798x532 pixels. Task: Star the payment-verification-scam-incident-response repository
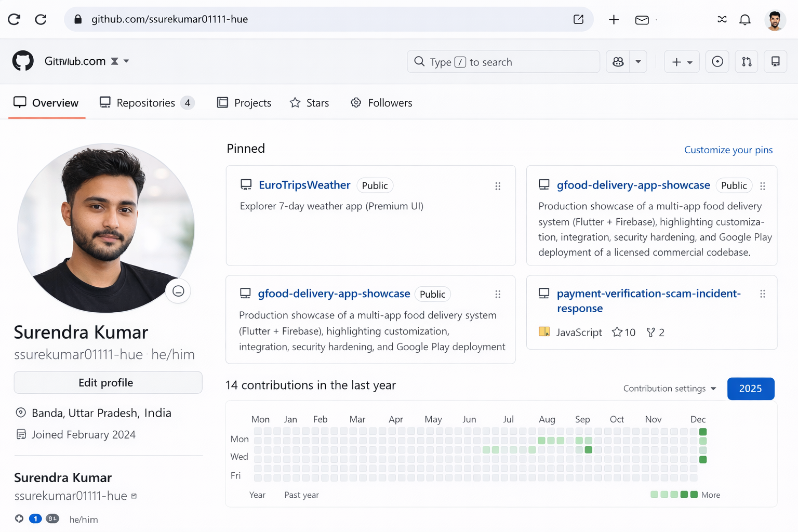click(x=623, y=332)
